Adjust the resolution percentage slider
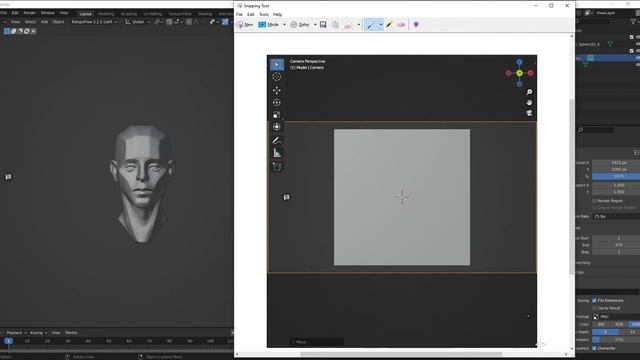Screen dimensions: 640x360 click(616, 176)
